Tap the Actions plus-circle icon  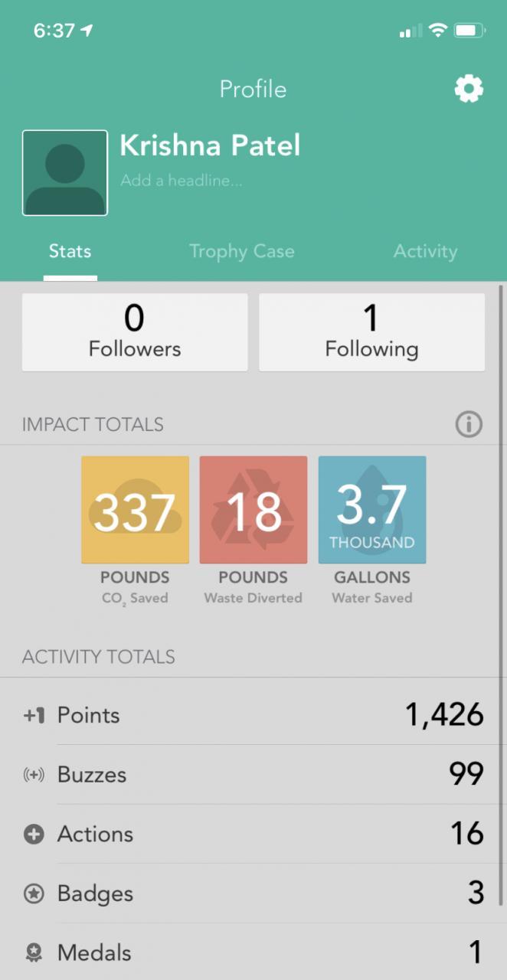[x=34, y=835]
